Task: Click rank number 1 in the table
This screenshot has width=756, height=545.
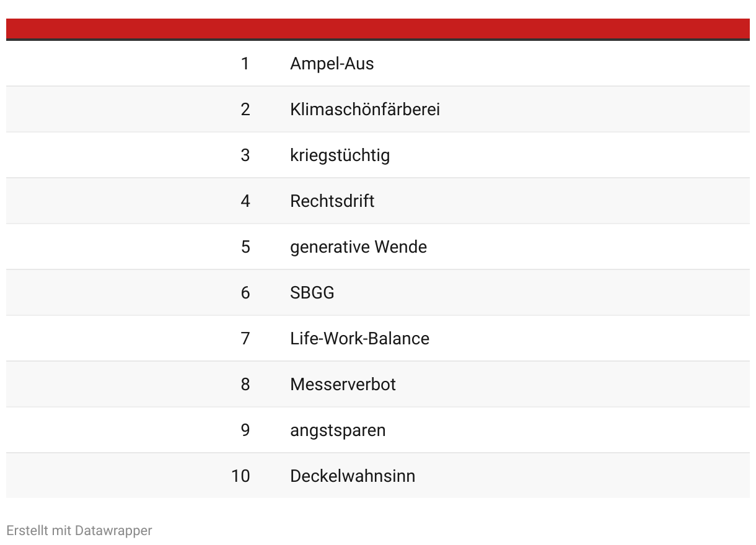Action: coord(245,64)
